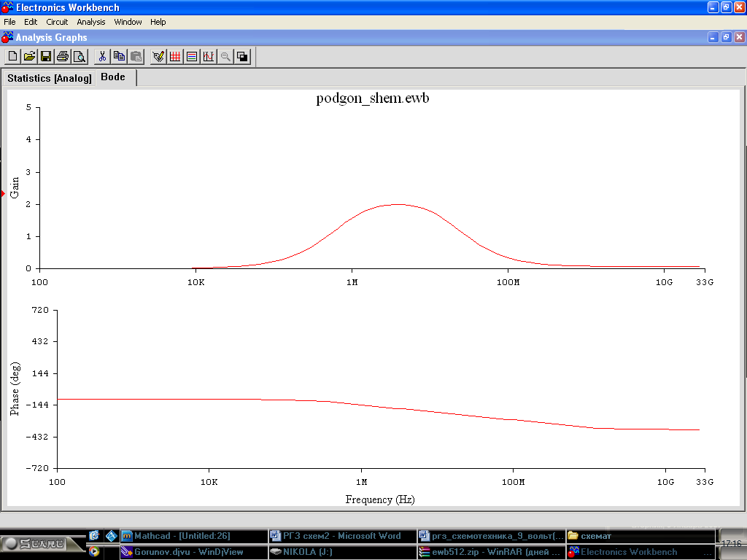Click the peak of the red gain curve
Image resolution: width=747 pixels, height=560 pixels.
(398, 204)
